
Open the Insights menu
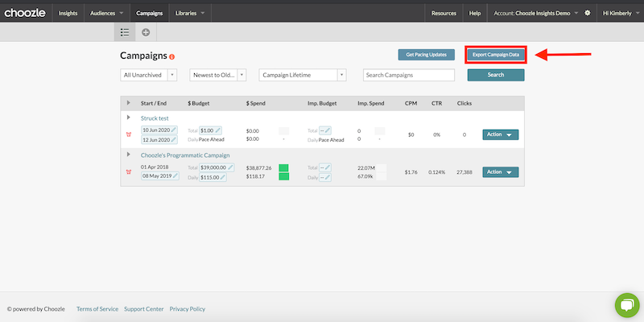(68, 13)
